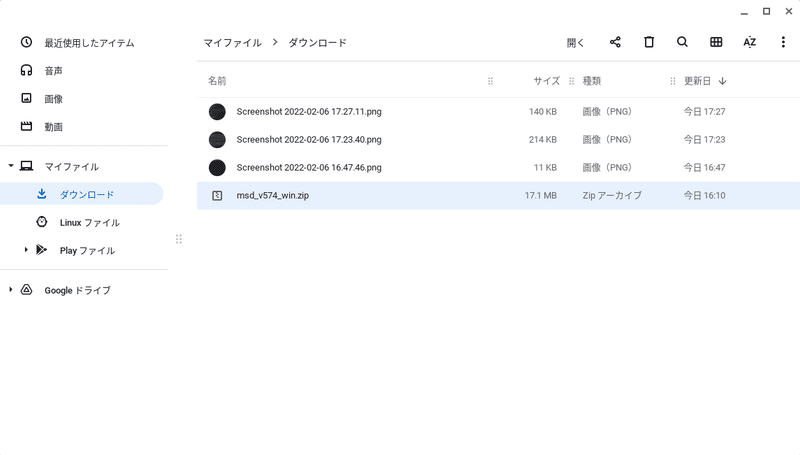This screenshot has height=455, width=800.
Task: Click the 今日 16:10 date cell
Action: tap(704, 195)
